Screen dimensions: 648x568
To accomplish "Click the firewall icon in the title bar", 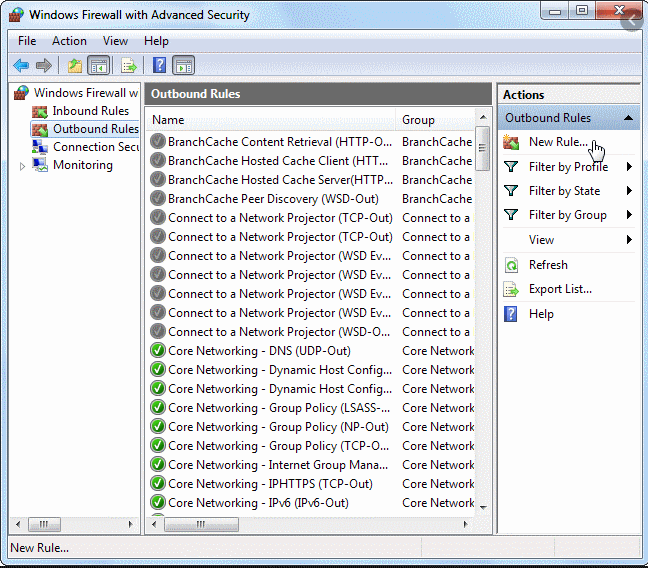I will [x=17, y=15].
